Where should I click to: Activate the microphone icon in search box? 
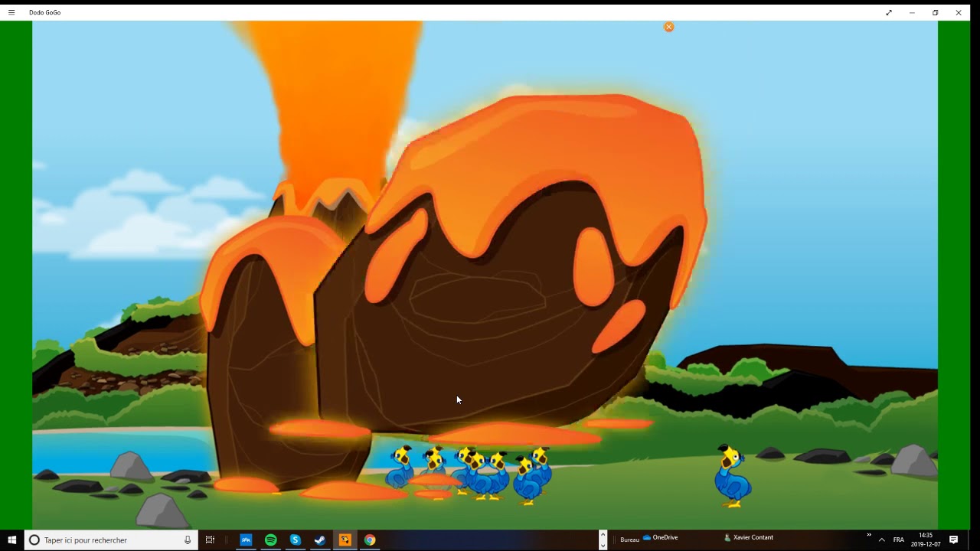click(x=188, y=540)
